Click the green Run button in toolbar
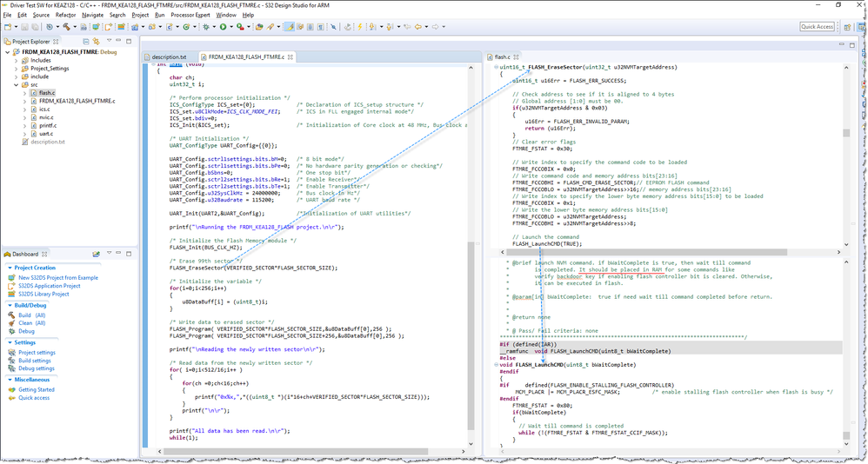Image resolution: width=868 pixels, height=464 pixels. point(224,27)
